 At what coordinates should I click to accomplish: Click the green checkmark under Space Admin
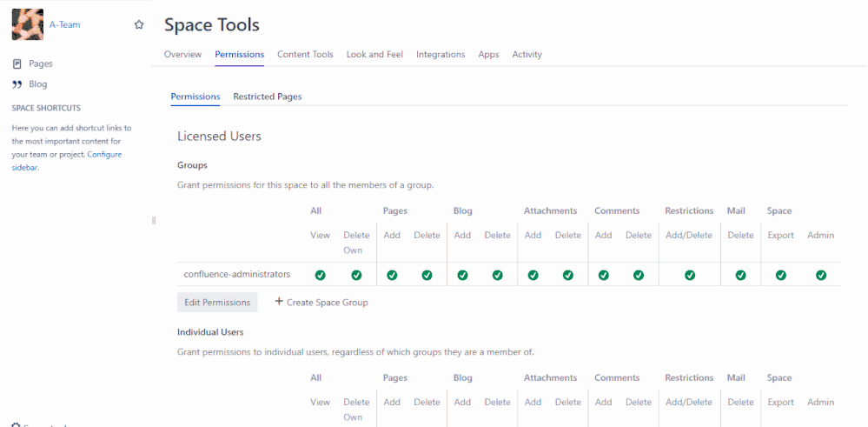point(821,275)
